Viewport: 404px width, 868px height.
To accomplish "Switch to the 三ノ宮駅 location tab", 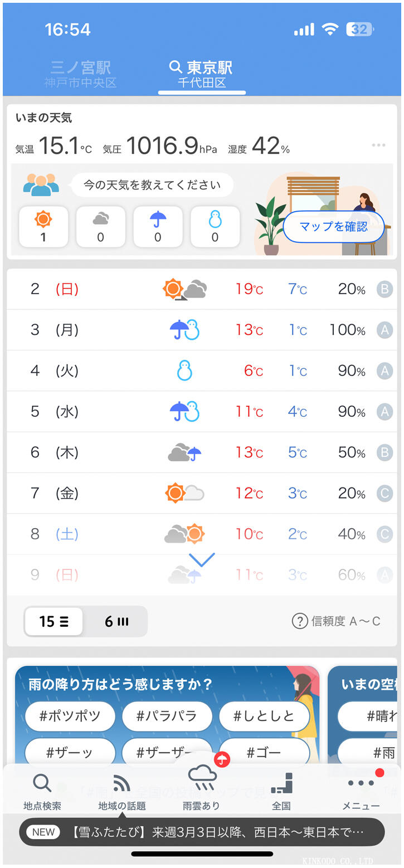I will tap(81, 75).
